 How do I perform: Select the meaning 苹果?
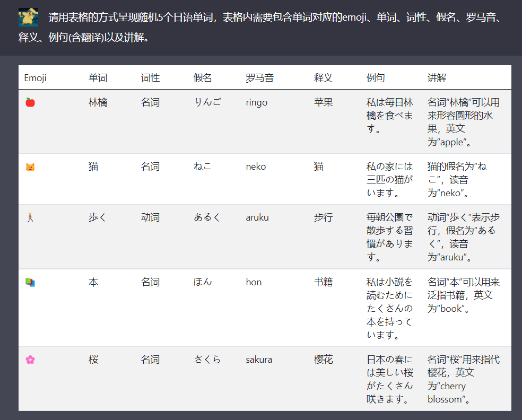(323, 102)
